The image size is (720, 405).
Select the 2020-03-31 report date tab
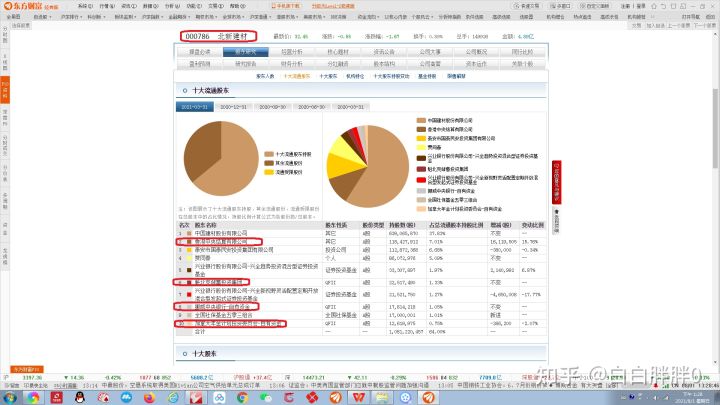350,107
